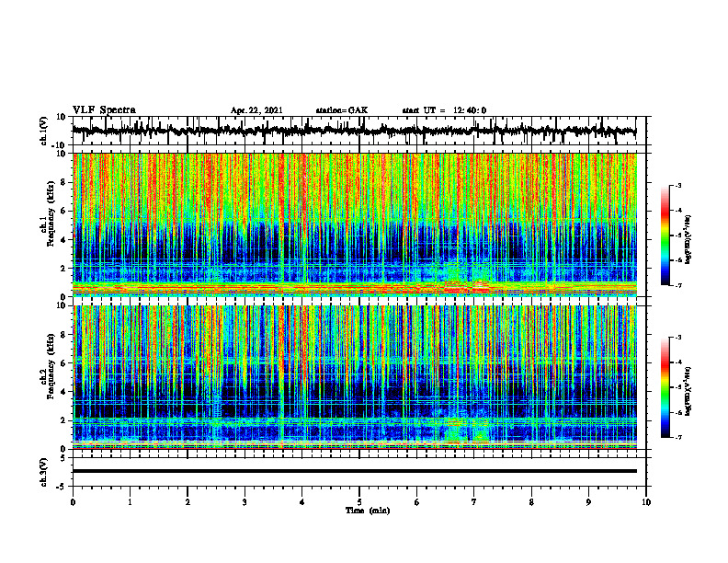
Task: Click the "ch.1(V)" waveform axis label
Action: (44, 131)
